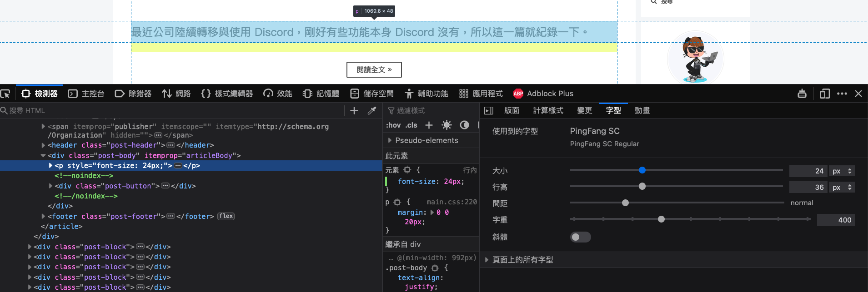The image size is (868, 292).
Task: Click the eyedropper color picker icon
Action: tap(372, 110)
